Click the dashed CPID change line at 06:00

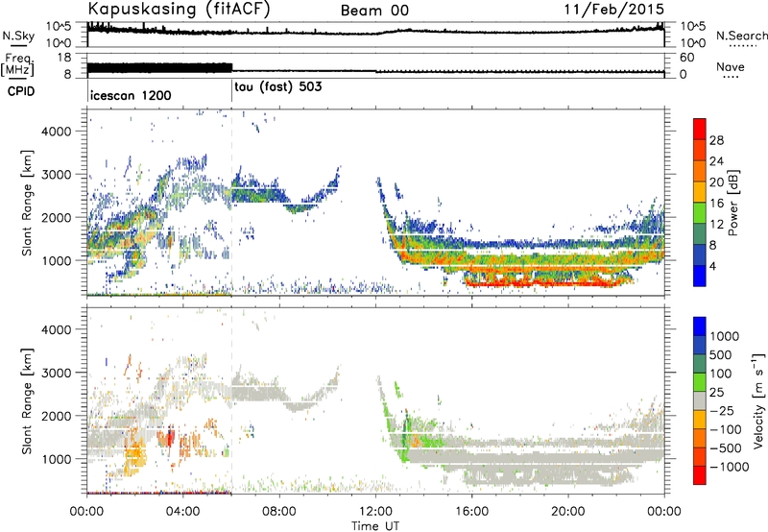tap(231, 204)
